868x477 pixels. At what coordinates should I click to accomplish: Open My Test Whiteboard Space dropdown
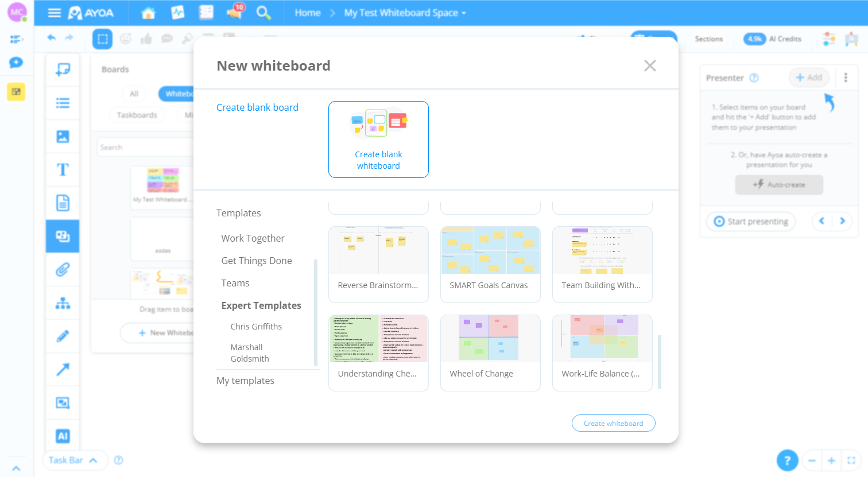(x=405, y=13)
